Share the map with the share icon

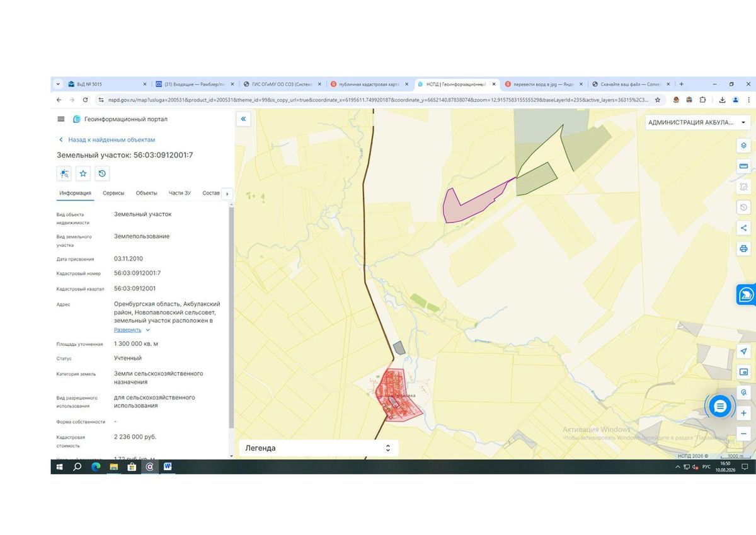pyautogui.click(x=743, y=228)
